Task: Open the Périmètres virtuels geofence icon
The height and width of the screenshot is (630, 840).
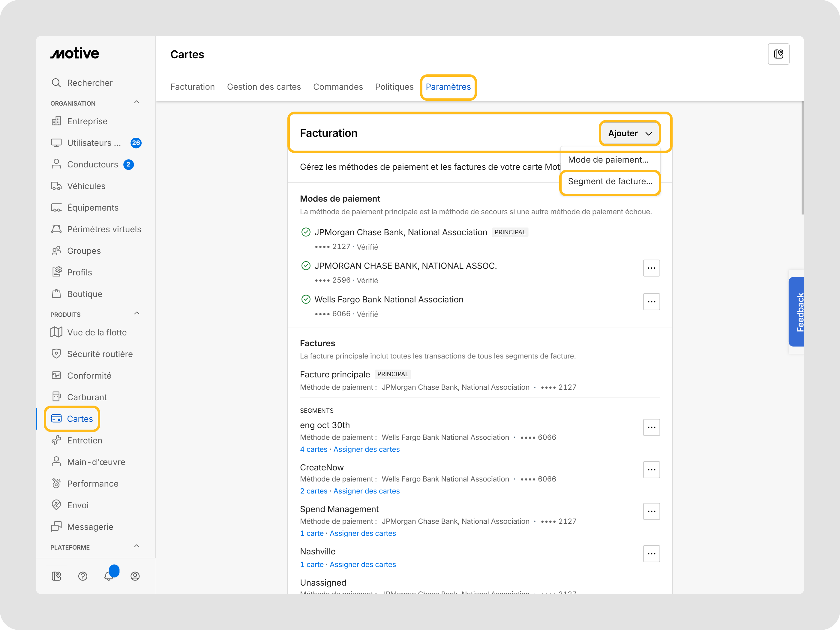Action: (x=56, y=229)
